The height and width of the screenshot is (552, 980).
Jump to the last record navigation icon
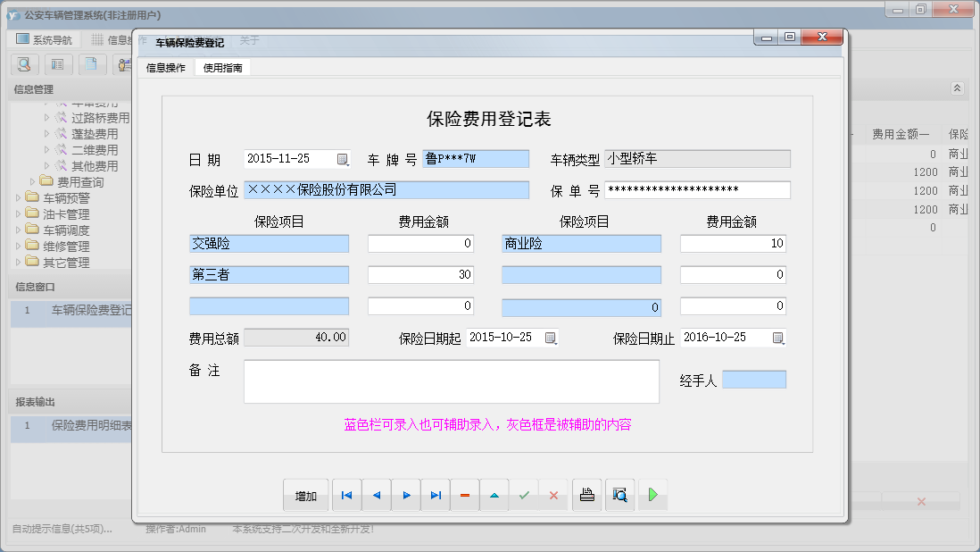click(x=435, y=494)
